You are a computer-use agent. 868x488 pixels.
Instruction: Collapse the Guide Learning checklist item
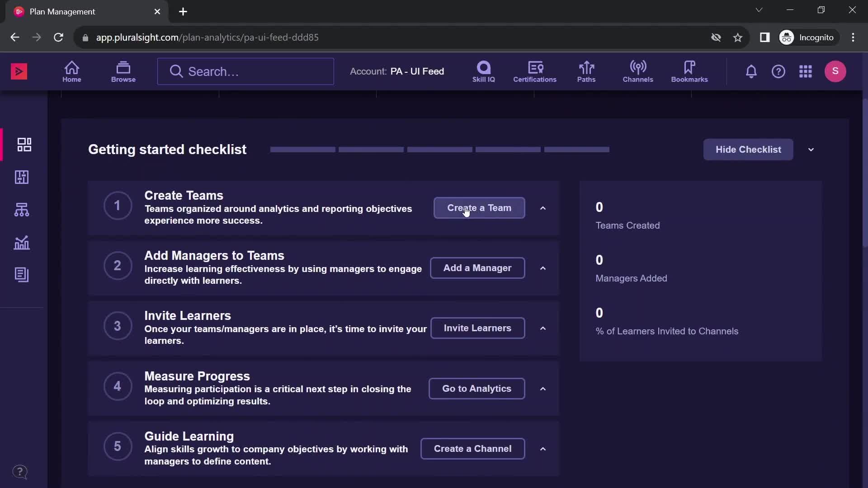pyautogui.click(x=543, y=449)
